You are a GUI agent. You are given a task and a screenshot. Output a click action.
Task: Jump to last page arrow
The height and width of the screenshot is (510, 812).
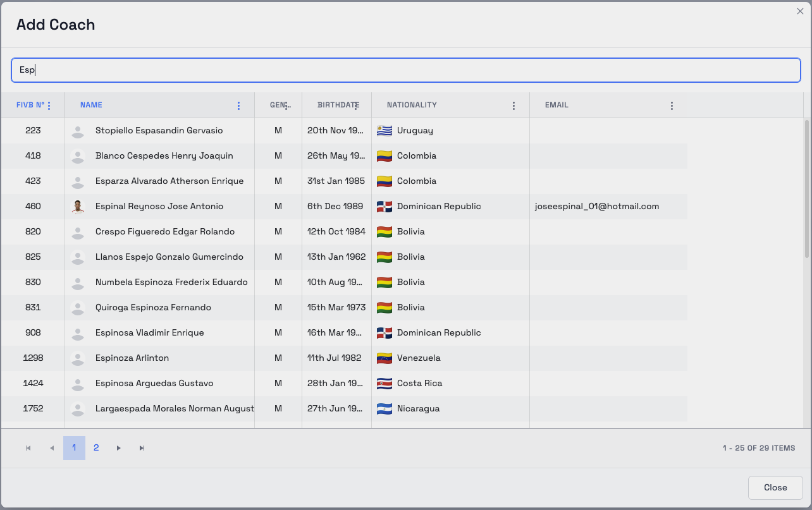pyautogui.click(x=142, y=448)
